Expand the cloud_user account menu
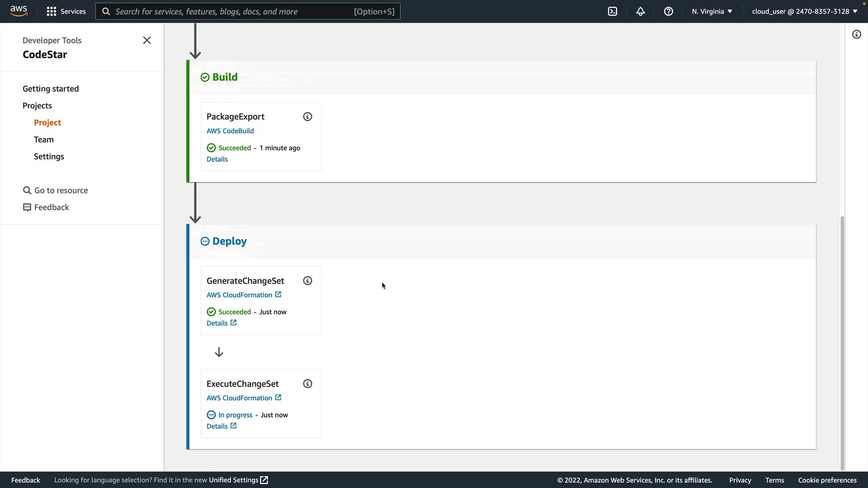Viewport: 868px width, 488px height. (x=804, y=11)
